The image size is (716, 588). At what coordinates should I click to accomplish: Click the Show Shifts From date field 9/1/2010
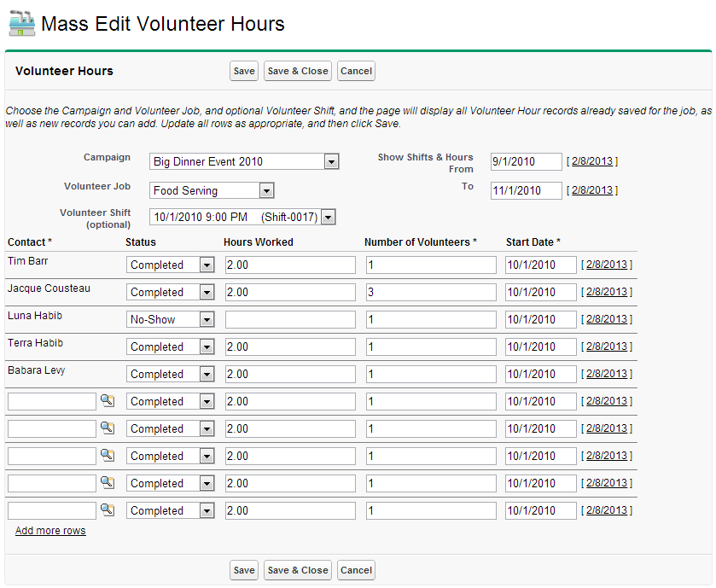(526, 161)
